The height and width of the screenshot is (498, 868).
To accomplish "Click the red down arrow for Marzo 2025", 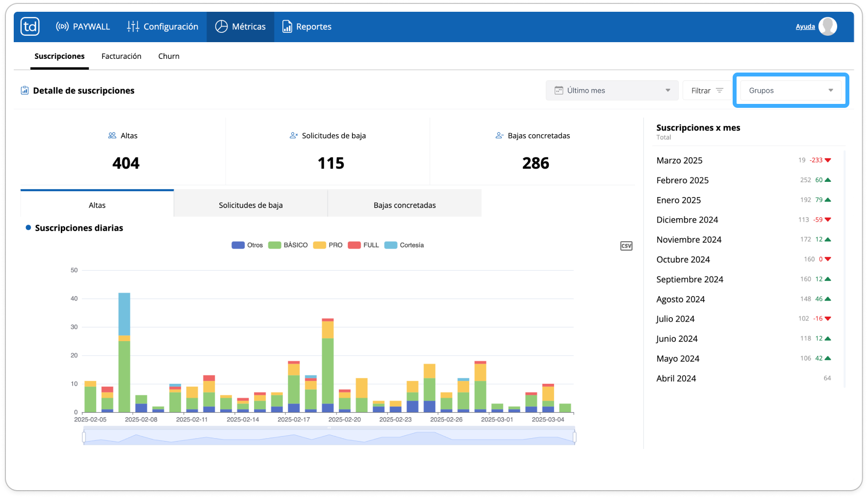I will coord(828,160).
